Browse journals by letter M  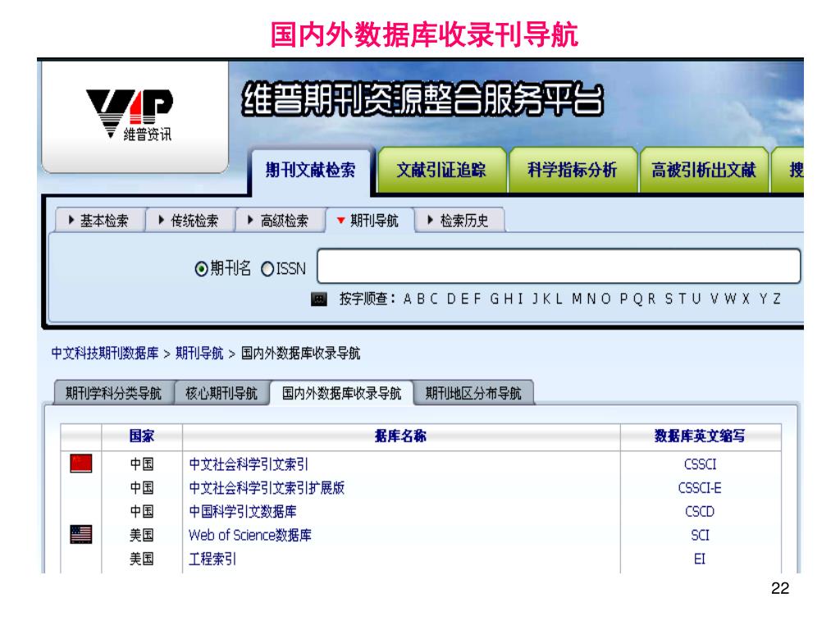(577, 299)
